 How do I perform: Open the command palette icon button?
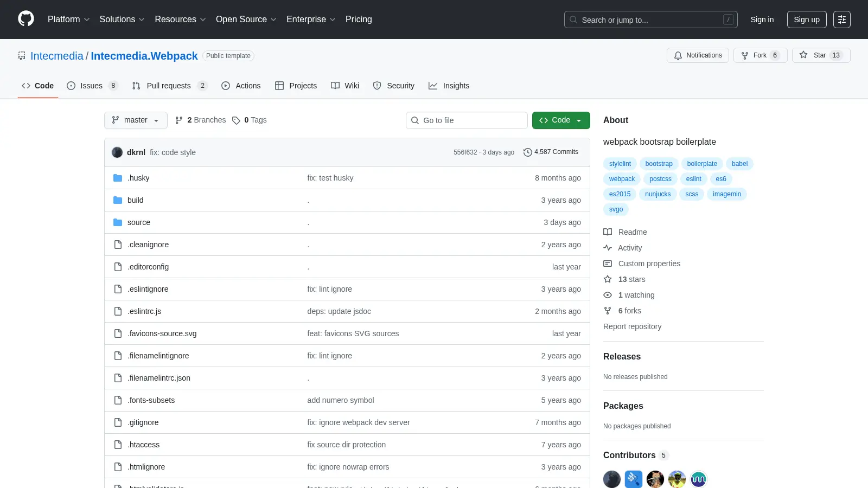[842, 20]
